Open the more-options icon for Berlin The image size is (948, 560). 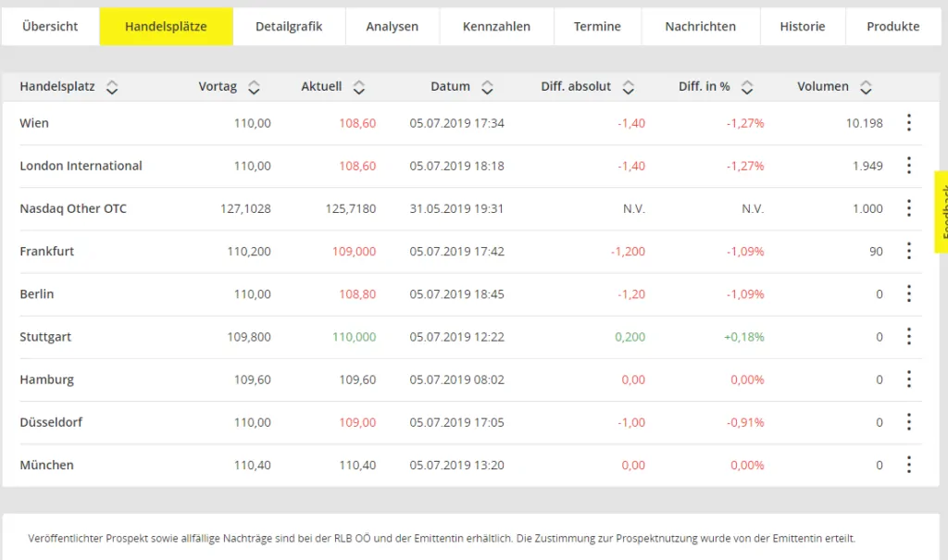coord(909,294)
